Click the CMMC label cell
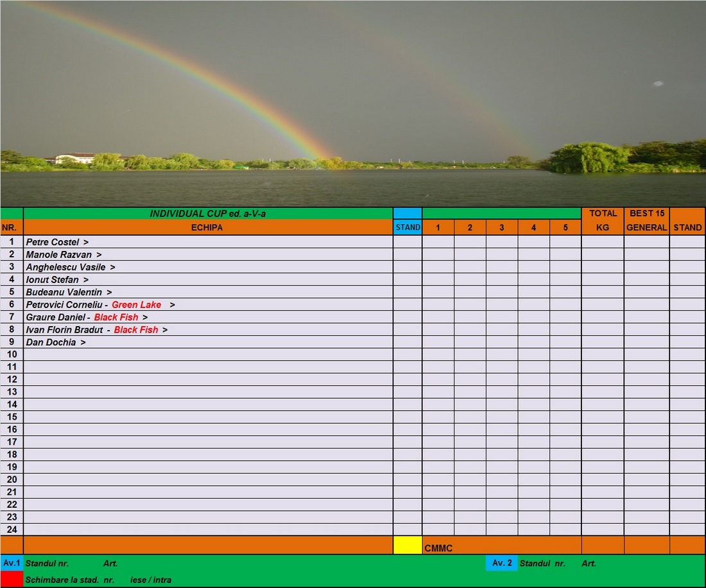Screen dimensions: 706x588 click(438, 548)
